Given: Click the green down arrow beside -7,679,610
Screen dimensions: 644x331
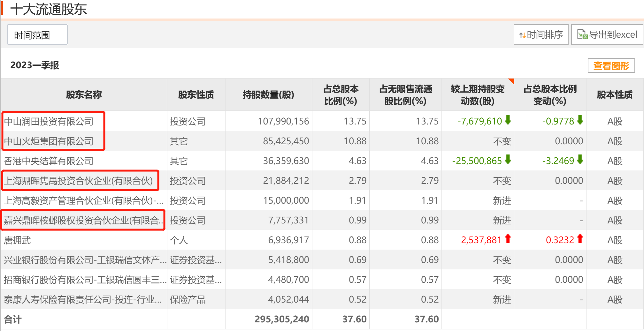Looking at the screenshot, I should (508, 120).
